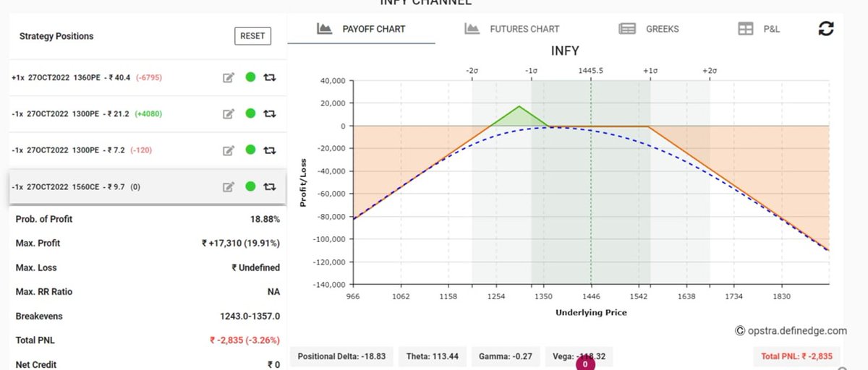Open the Futures Chart tab
The image size is (868, 370).
(x=512, y=29)
